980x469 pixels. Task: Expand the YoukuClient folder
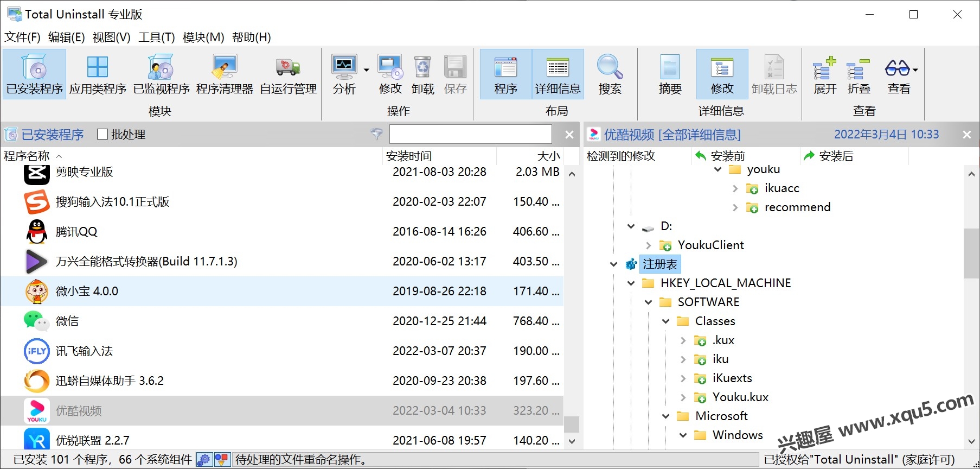pyautogui.click(x=648, y=245)
